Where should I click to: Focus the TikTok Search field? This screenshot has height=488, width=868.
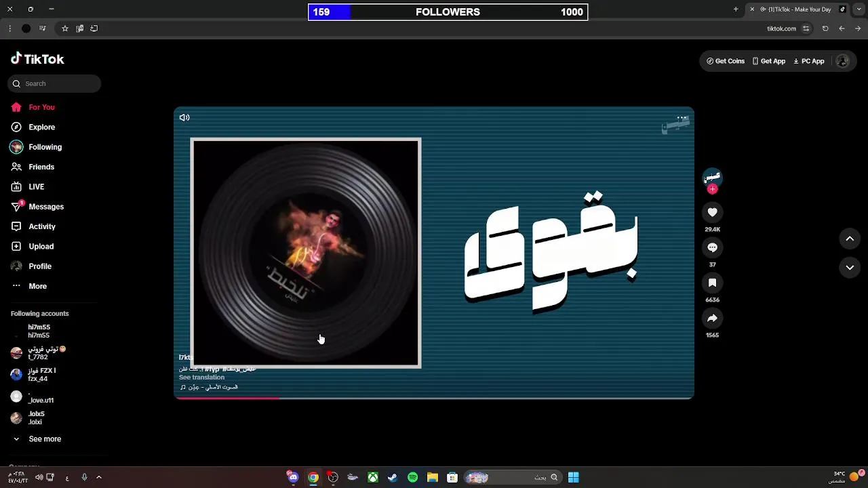click(x=54, y=83)
